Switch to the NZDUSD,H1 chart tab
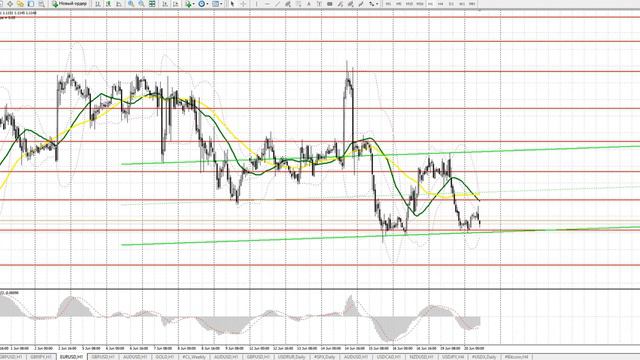This screenshot has height=360, width=640. tap(421, 357)
